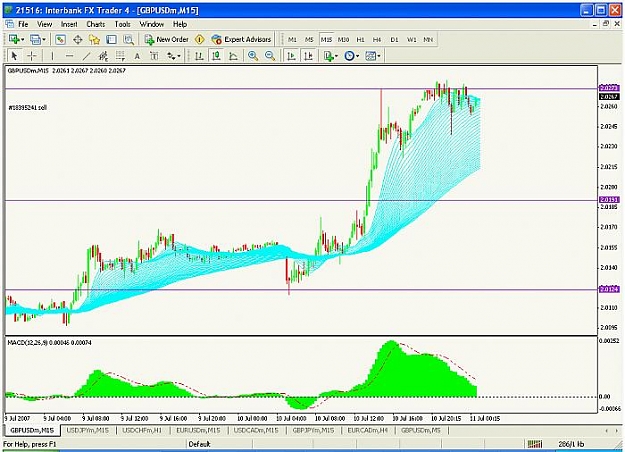Switch chart to Bar Chart mode
Image resolution: width=625 pixels, height=452 pixels.
point(199,56)
